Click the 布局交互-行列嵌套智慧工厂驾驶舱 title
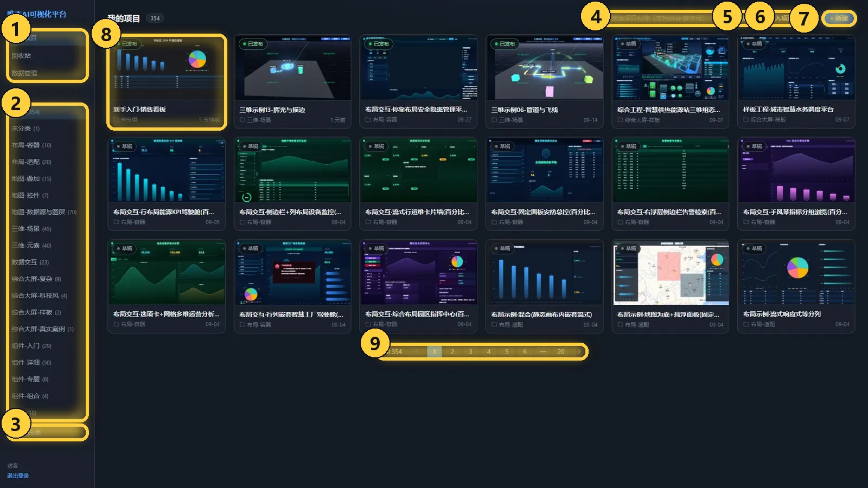 [291, 314]
